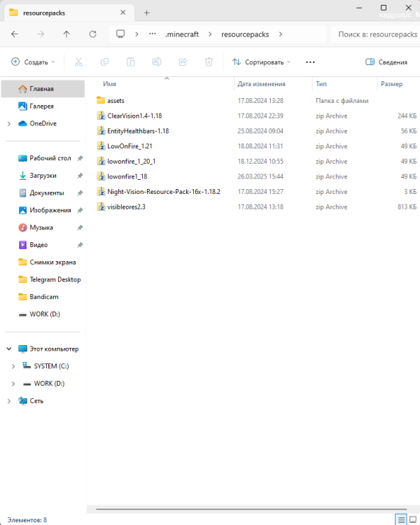Unpin Рабочий стол from quick access
The image size is (420, 525).
pos(80,158)
